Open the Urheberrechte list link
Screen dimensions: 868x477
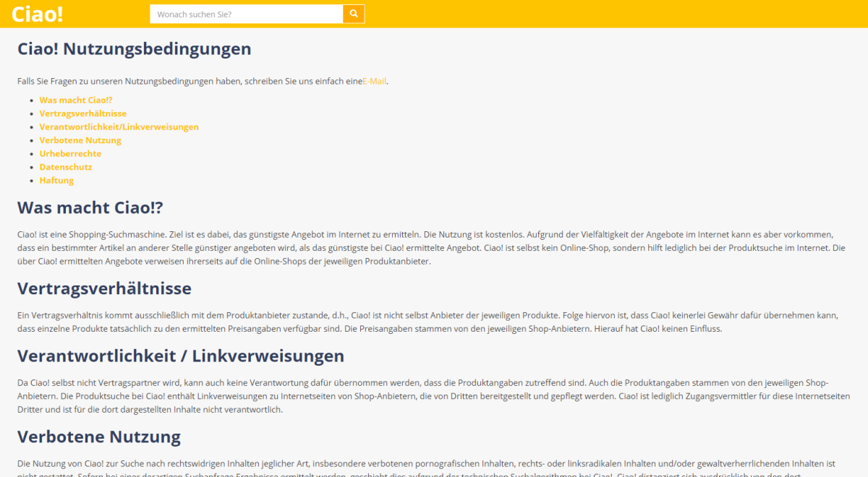click(x=70, y=153)
